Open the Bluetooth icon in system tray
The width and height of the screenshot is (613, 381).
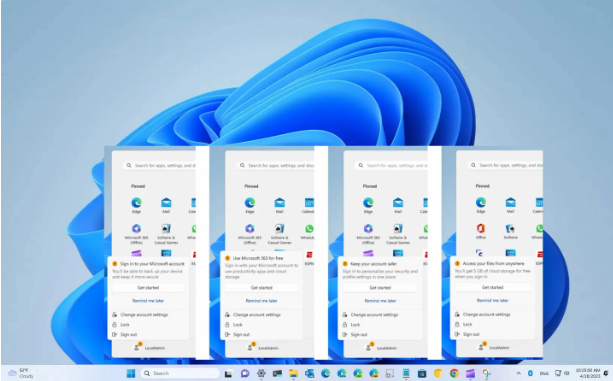[x=531, y=373]
